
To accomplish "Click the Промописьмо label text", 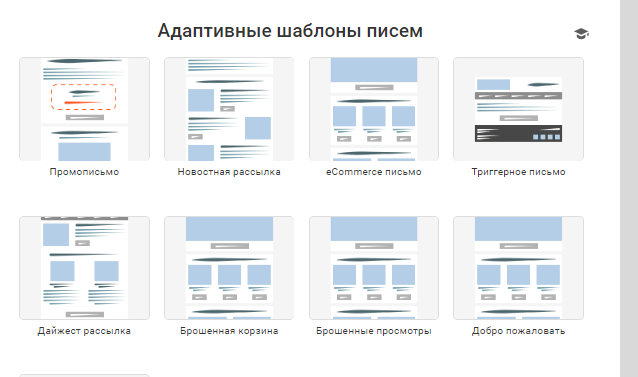I will pyautogui.click(x=84, y=172).
